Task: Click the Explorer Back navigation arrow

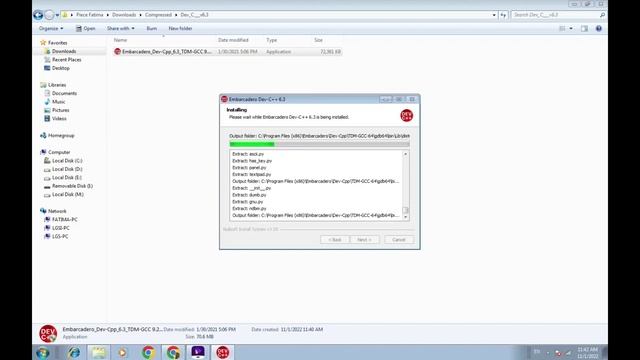Action: (38, 15)
